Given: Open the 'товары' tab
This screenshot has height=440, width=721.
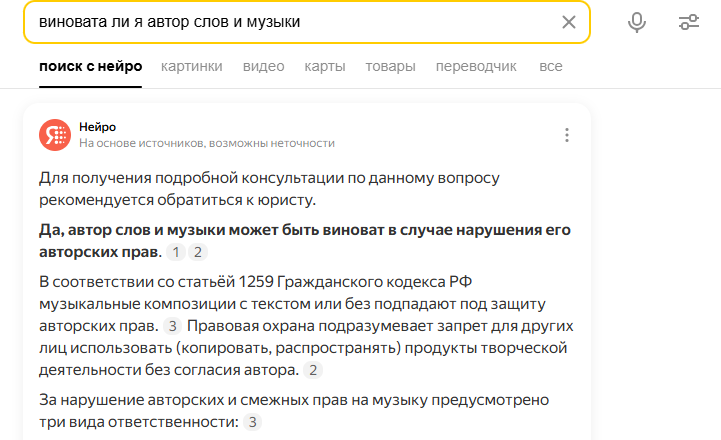Looking at the screenshot, I should pyautogui.click(x=390, y=67).
